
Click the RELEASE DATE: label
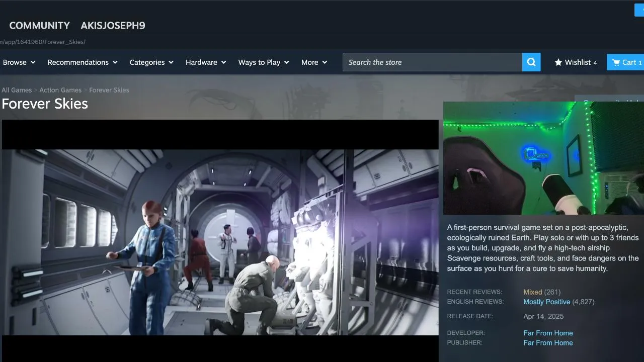pyautogui.click(x=470, y=316)
